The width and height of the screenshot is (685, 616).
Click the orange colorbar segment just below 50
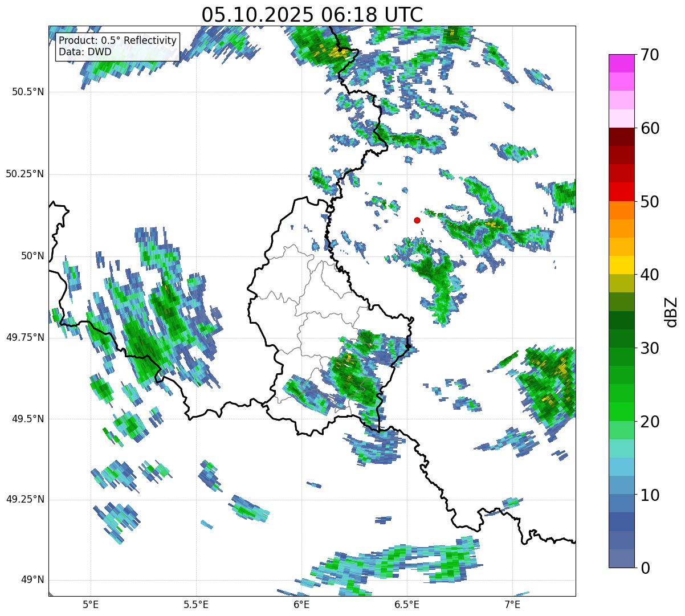click(621, 210)
